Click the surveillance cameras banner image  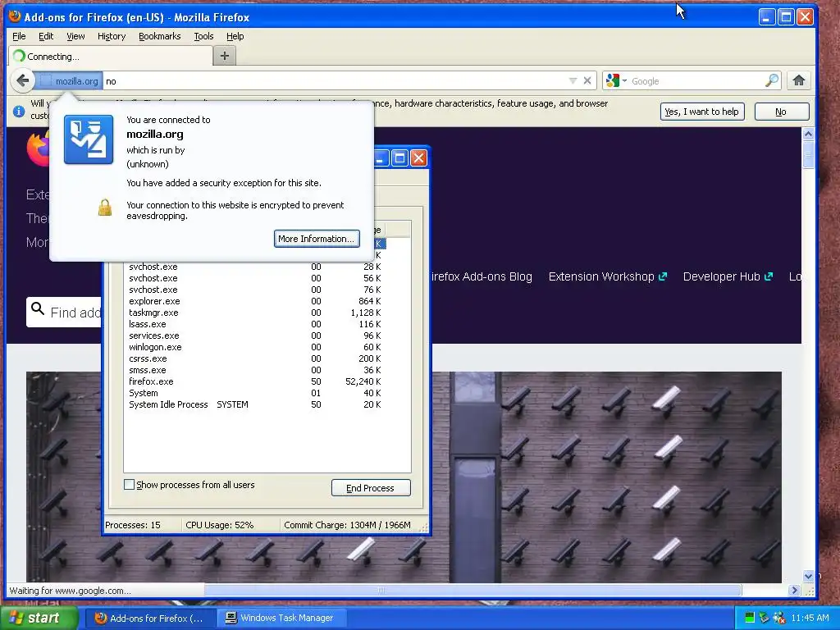pos(605,477)
